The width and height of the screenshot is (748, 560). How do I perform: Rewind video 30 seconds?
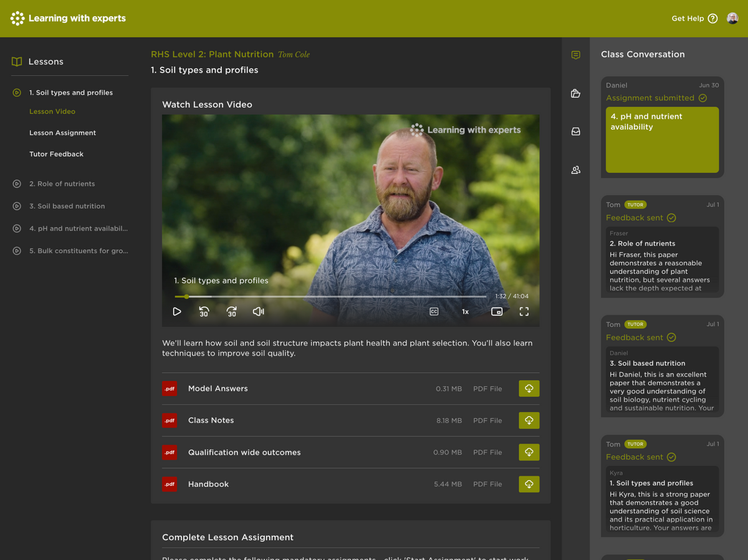click(204, 311)
